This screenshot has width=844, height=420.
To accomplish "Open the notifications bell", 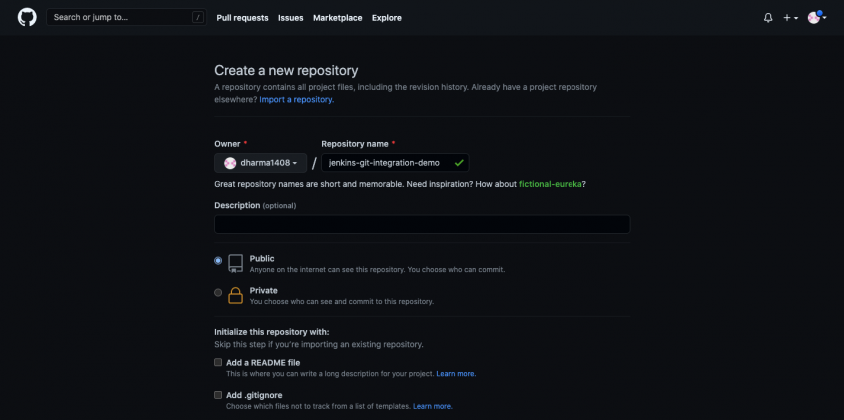I will [768, 18].
